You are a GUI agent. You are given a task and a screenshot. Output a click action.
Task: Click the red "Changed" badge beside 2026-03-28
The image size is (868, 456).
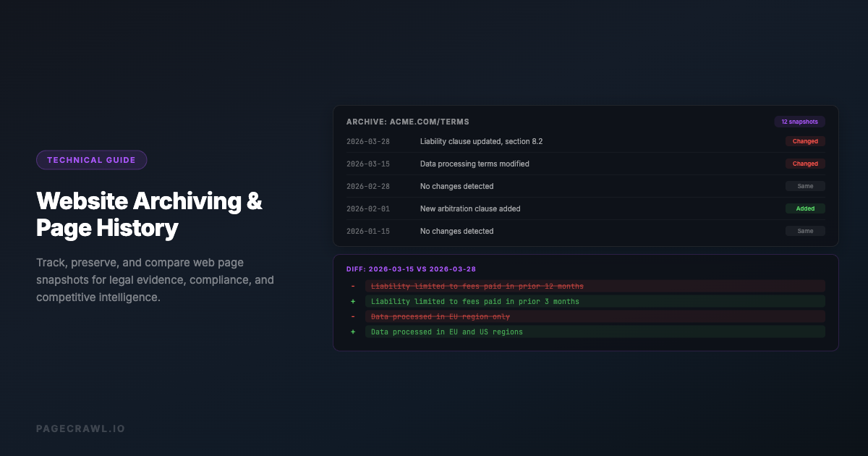click(805, 141)
